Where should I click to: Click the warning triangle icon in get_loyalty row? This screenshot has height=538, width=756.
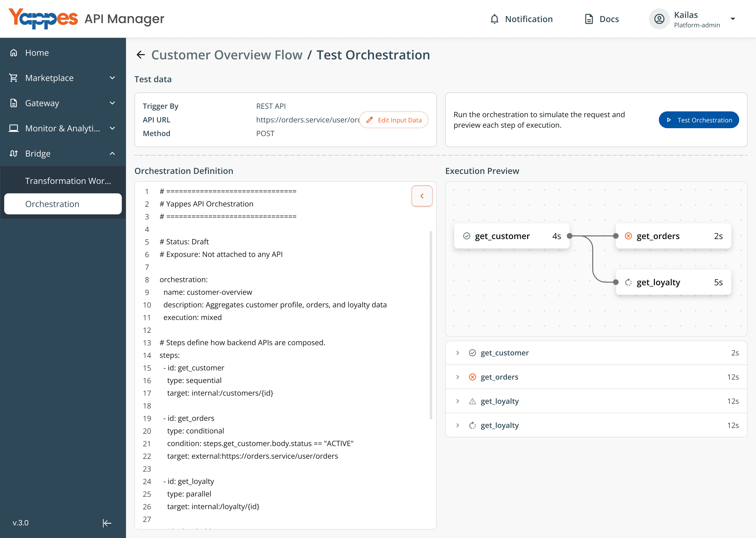(x=472, y=401)
